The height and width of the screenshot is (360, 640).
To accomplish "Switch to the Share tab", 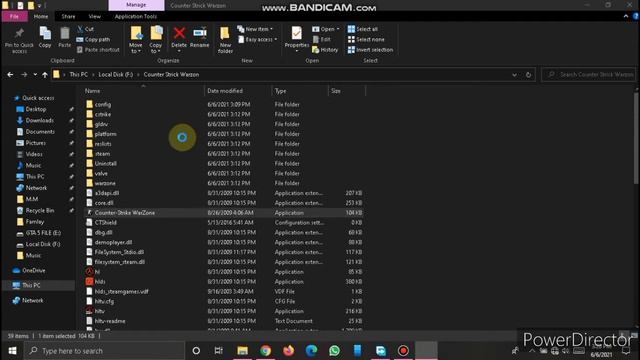I will point(68,16).
